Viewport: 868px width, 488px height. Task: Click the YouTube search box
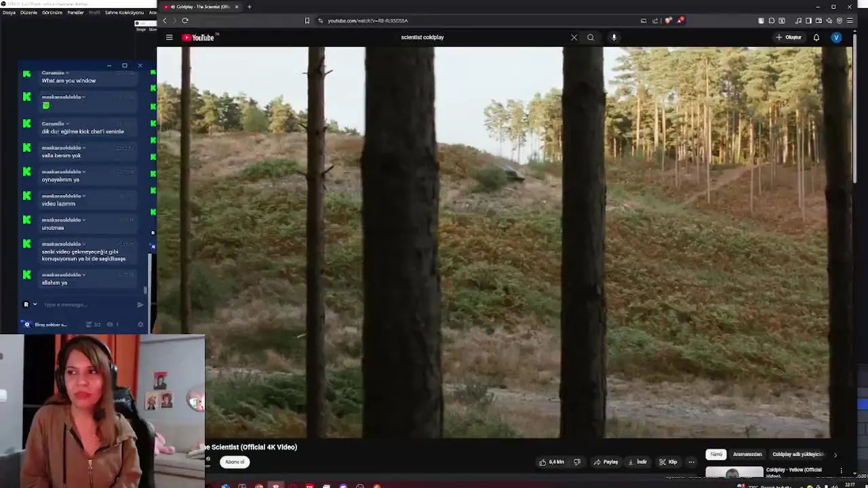pyautogui.click(x=483, y=37)
